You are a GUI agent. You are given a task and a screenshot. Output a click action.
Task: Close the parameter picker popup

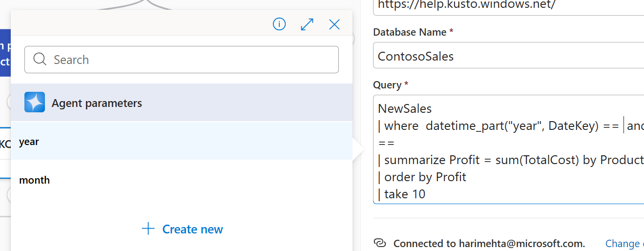tap(334, 24)
